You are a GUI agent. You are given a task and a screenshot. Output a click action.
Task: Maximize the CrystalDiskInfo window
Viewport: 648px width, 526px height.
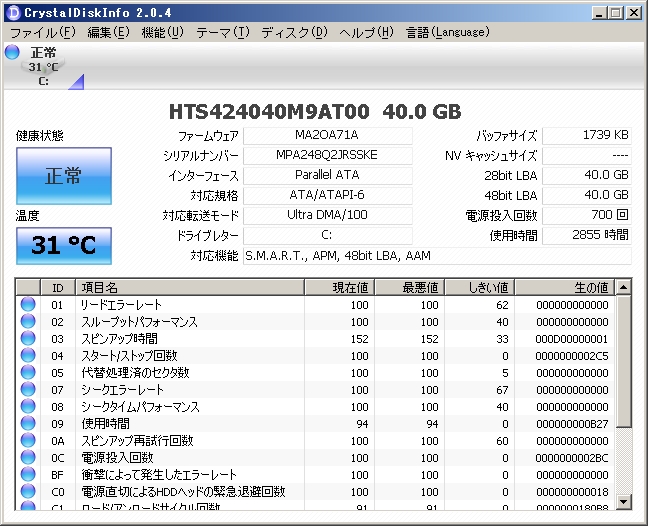pos(615,13)
